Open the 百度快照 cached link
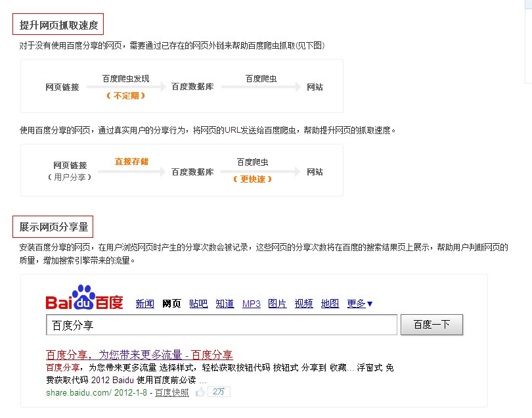 [171, 393]
